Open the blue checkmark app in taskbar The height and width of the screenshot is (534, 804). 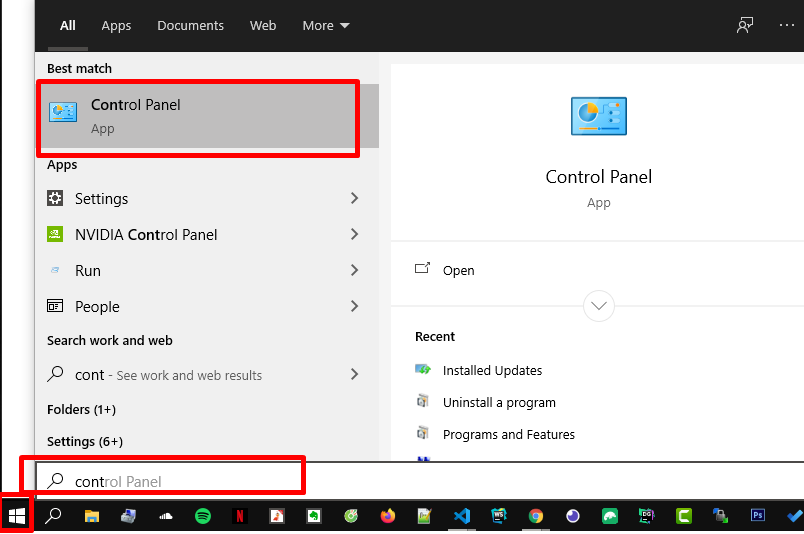pos(795,516)
